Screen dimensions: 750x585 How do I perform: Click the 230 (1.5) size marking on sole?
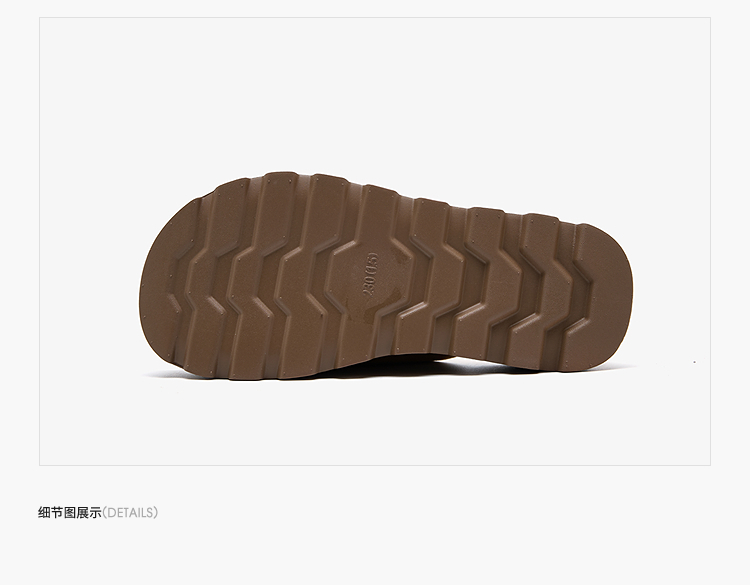tap(370, 275)
